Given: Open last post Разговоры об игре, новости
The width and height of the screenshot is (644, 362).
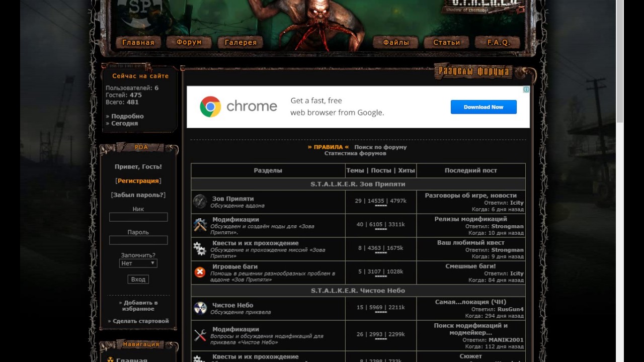Looking at the screenshot, I should (x=471, y=195).
